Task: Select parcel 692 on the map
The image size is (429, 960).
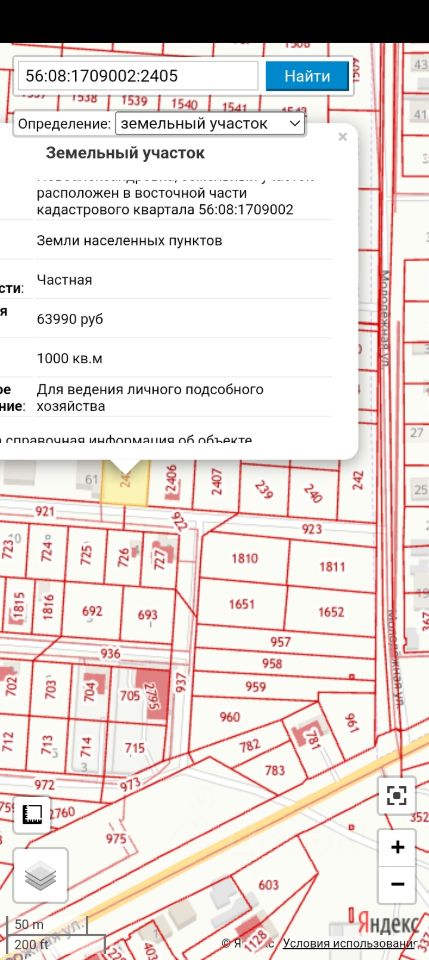Action: pyautogui.click(x=92, y=611)
